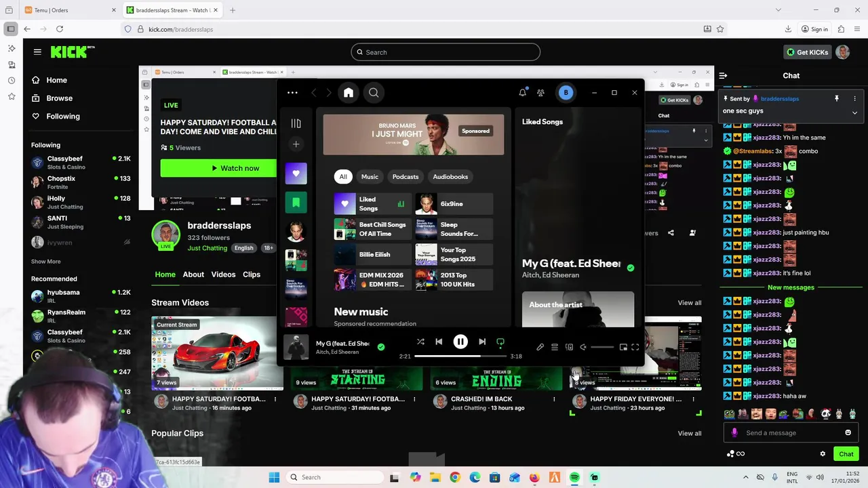The width and height of the screenshot is (868, 488).
Task: Open 2013 Top 100 UK Hits playlist
Action: 454,279
